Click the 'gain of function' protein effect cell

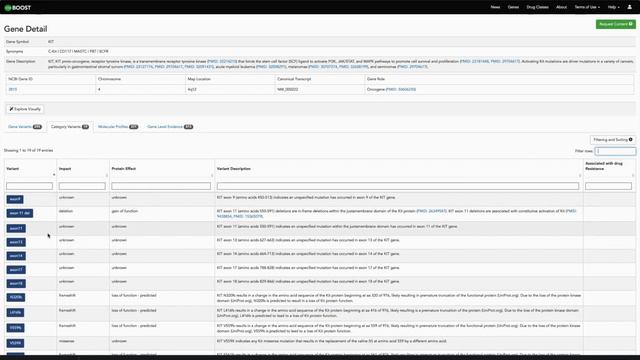(x=125, y=211)
